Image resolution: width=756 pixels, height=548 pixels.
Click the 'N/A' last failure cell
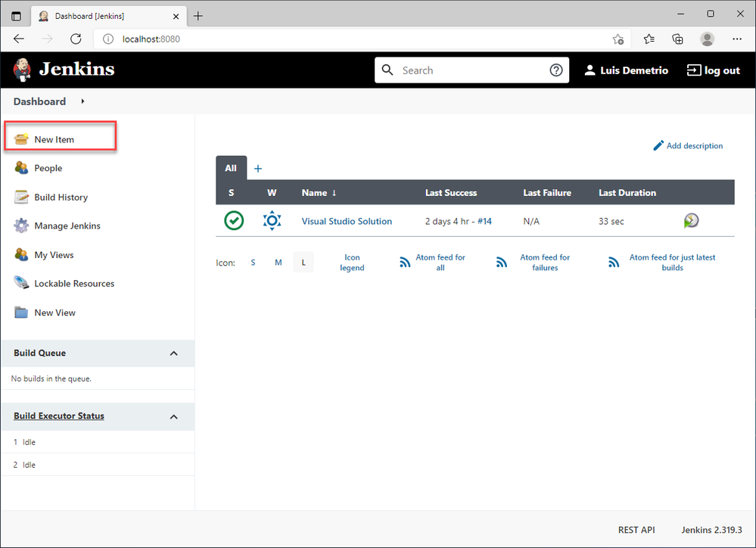(x=530, y=222)
